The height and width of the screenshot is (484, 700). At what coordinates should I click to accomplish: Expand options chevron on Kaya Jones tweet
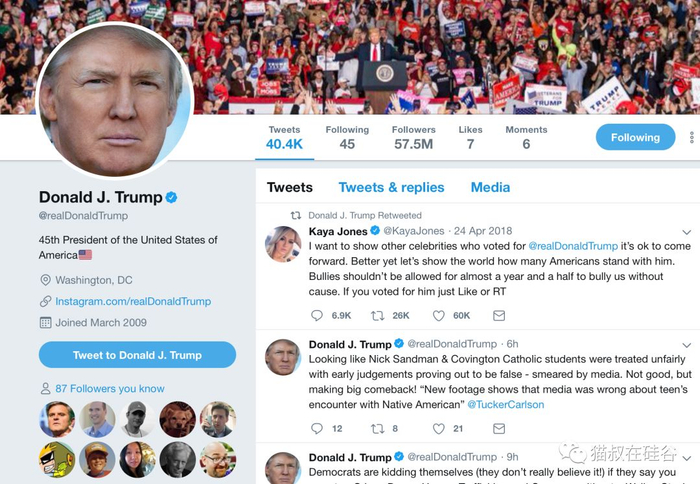(687, 232)
